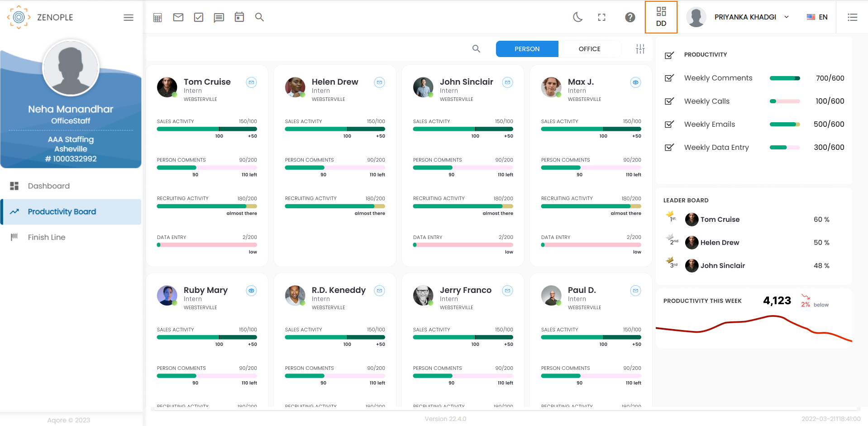
Task: Expand the EN language selector
Action: pyautogui.click(x=817, y=17)
